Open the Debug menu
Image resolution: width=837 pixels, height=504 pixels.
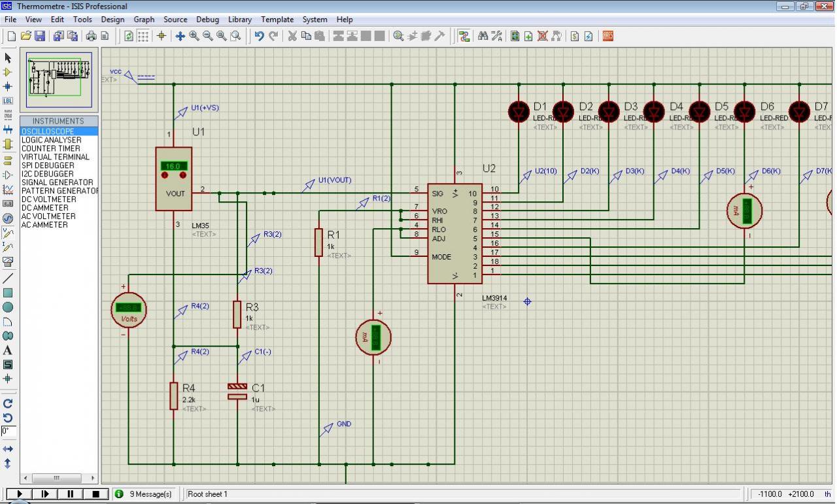tap(207, 20)
